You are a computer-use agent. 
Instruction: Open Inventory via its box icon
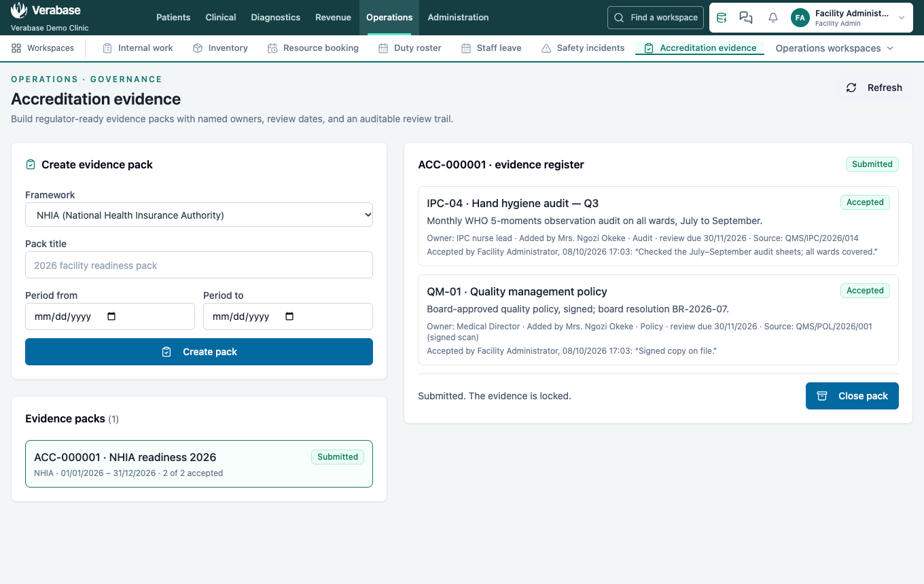tap(198, 48)
